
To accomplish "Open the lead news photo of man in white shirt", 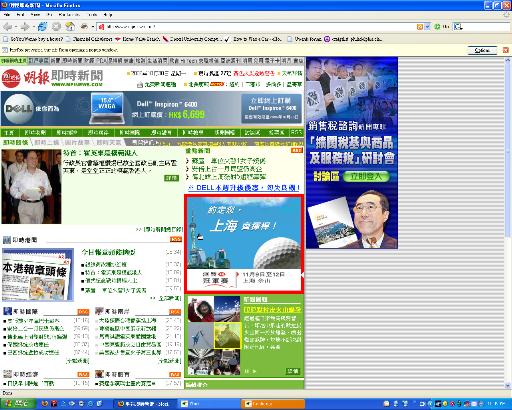I will [x=31, y=187].
